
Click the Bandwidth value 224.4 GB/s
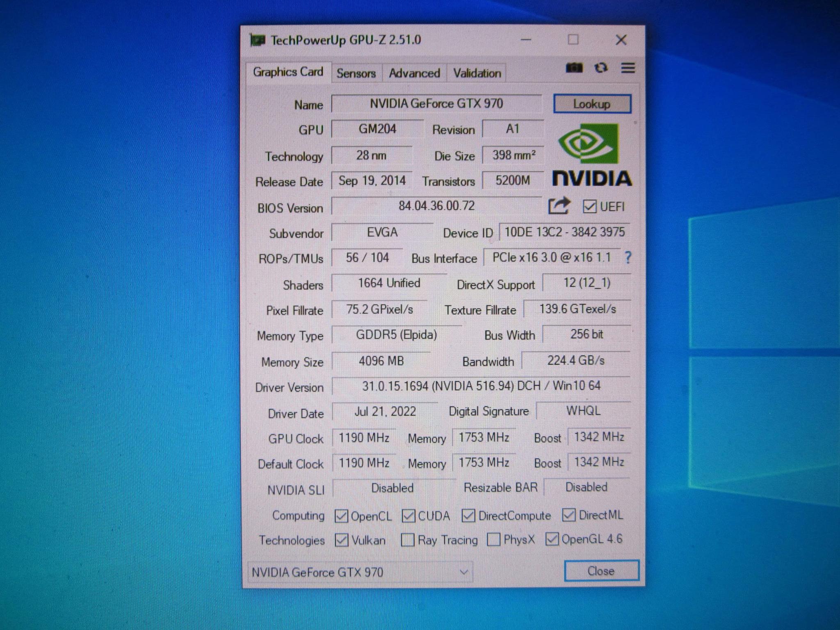click(x=576, y=361)
